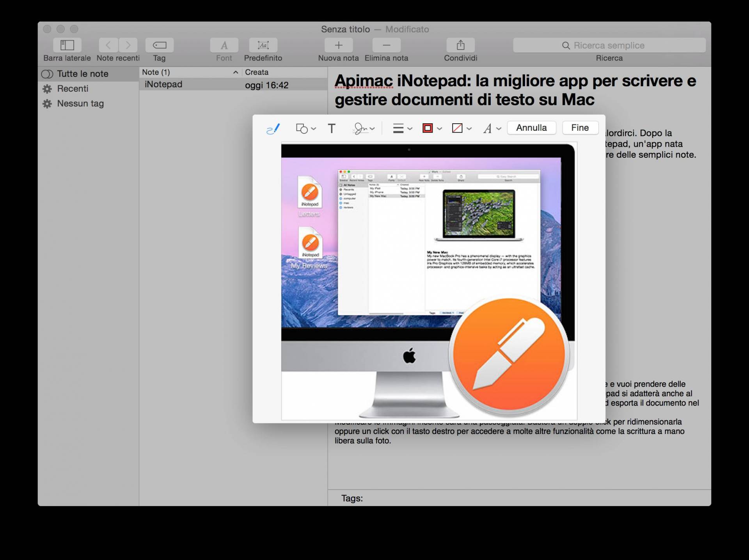
Task: Go back in Note recenti
Action: (108, 45)
